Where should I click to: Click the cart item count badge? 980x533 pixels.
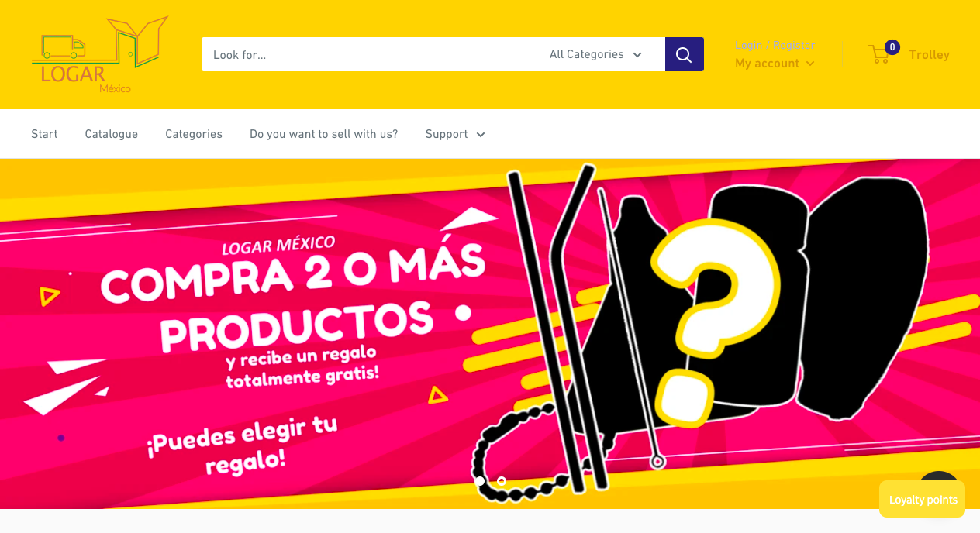click(892, 47)
